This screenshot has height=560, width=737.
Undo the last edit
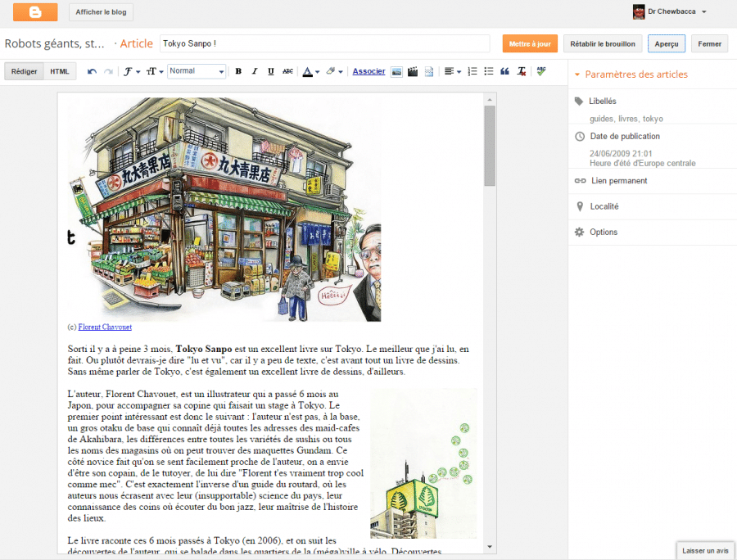[x=92, y=72]
